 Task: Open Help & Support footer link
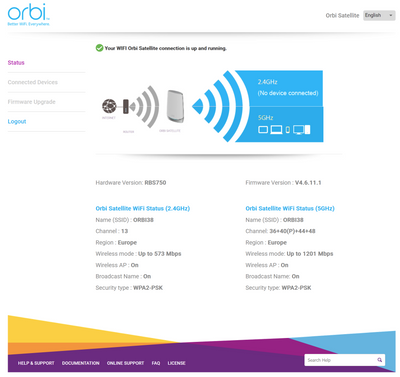(36, 363)
